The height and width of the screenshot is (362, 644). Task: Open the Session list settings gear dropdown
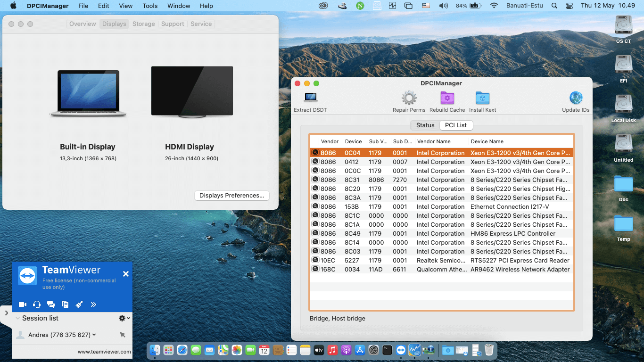click(x=122, y=318)
